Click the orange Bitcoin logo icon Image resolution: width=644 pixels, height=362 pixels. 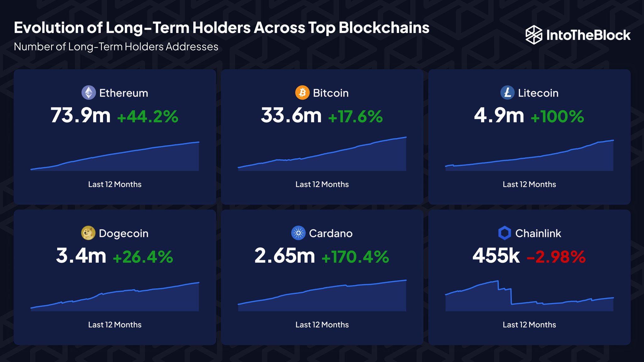(x=302, y=93)
